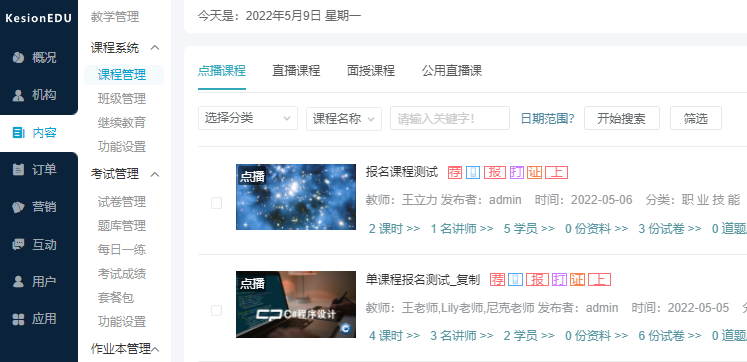Screen dimensions: 747x362
Task: Click the course title 报名课程测试
Action: click(x=402, y=172)
